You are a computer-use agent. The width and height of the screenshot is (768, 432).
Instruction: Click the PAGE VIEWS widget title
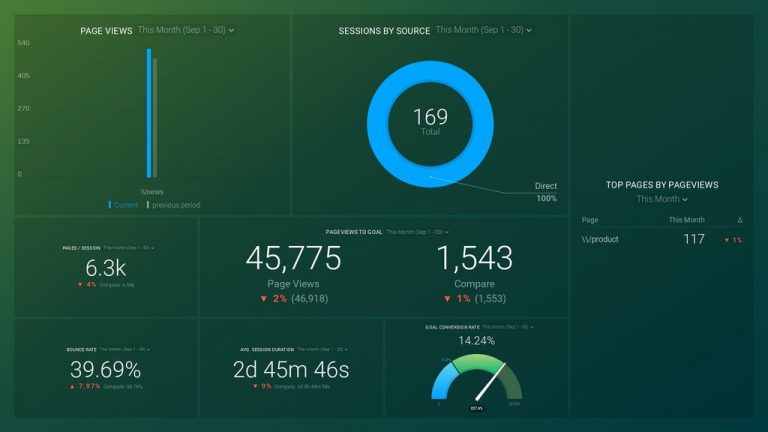click(106, 31)
